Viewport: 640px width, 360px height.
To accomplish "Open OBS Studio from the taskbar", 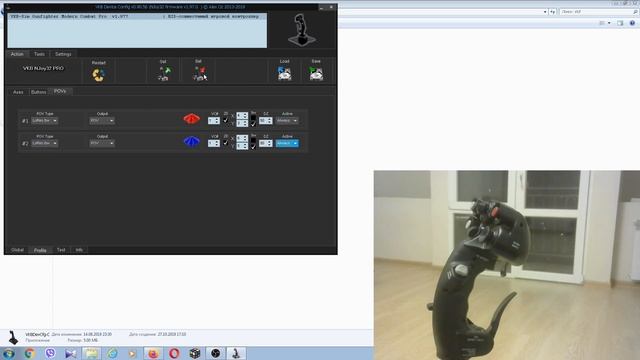I will click(x=216, y=353).
